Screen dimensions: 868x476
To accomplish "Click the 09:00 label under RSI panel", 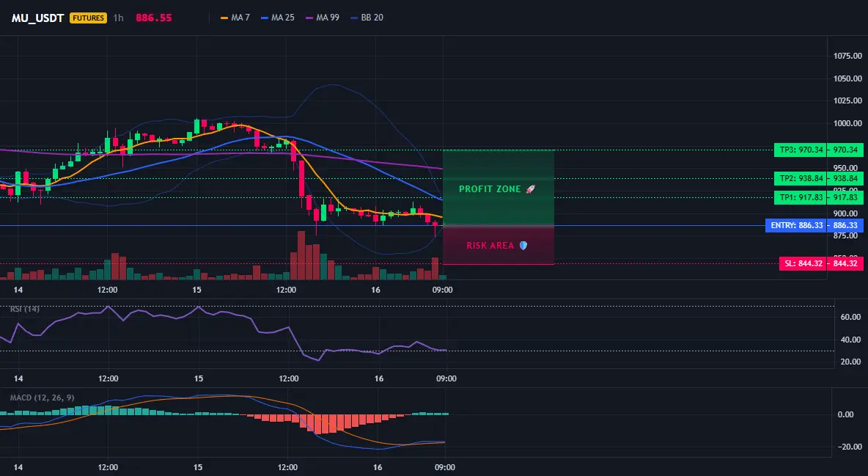I will (446, 378).
